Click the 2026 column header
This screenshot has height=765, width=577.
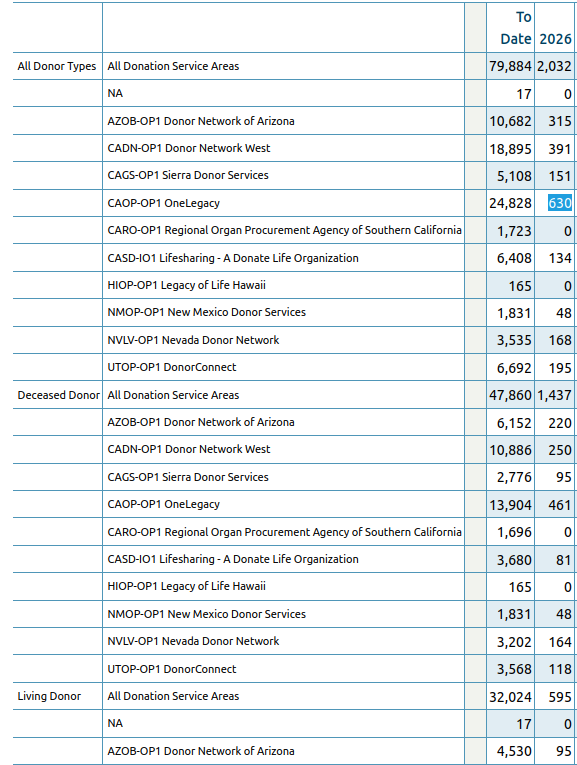coord(555,39)
